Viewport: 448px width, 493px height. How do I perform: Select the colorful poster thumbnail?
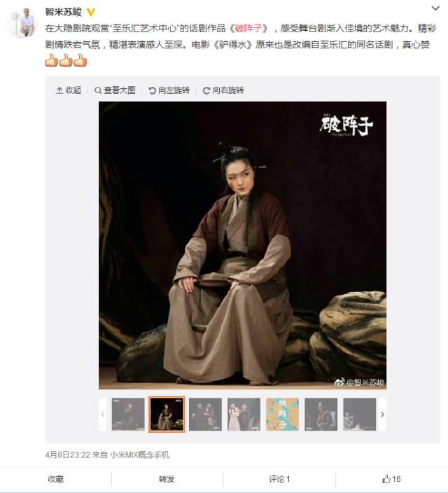282,415
